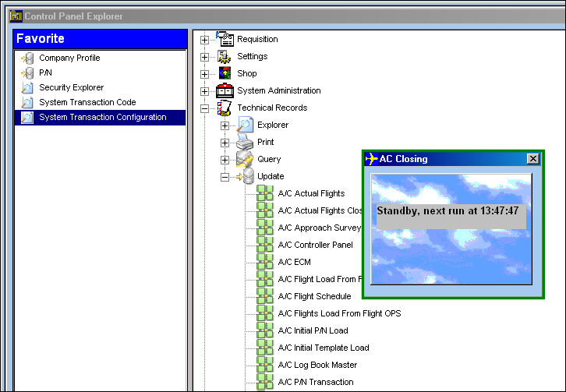Image resolution: width=566 pixels, height=392 pixels.
Task: Open System Transaction Code favorite
Action: (x=87, y=102)
